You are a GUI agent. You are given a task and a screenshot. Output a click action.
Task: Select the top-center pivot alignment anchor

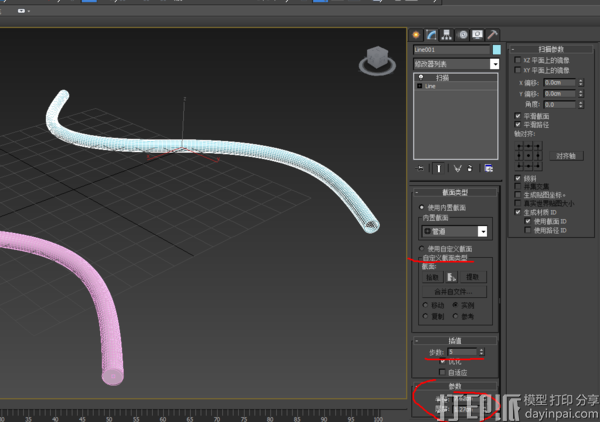point(528,147)
